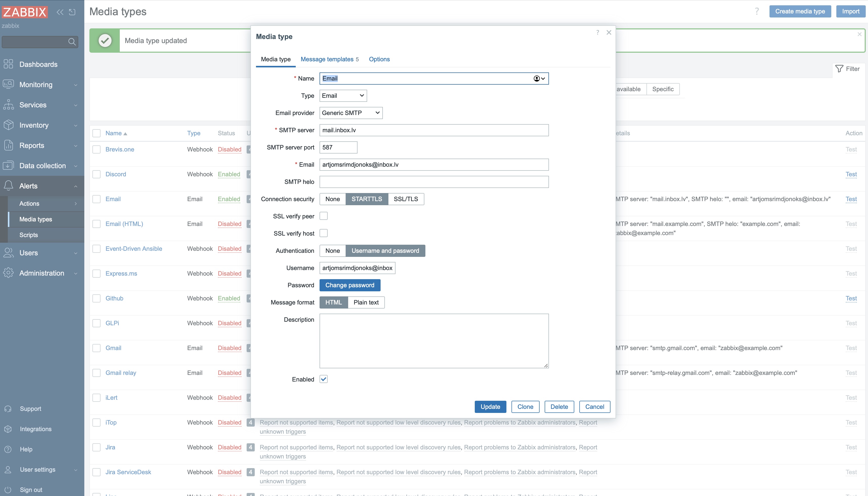Toggle SSL verify host checkbox
This screenshot has height=496, width=868.
(324, 233)
